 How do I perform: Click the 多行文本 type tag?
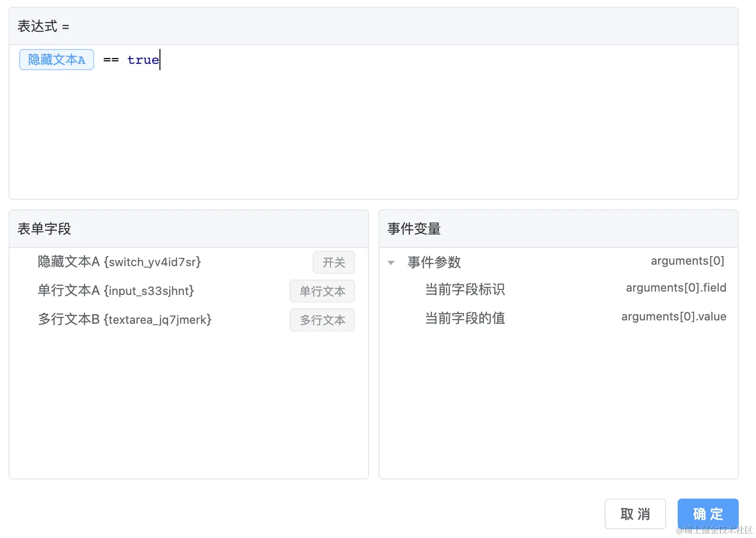click(x=322, y=320)
